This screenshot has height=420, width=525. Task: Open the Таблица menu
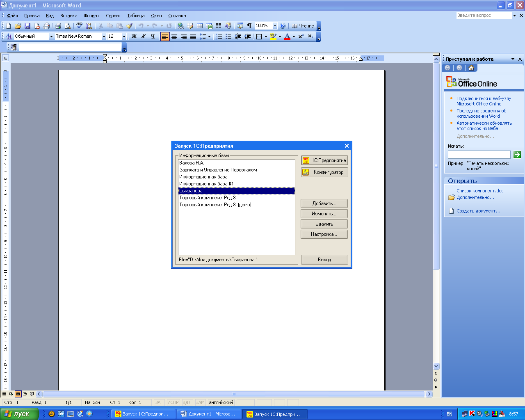(136, 16)
